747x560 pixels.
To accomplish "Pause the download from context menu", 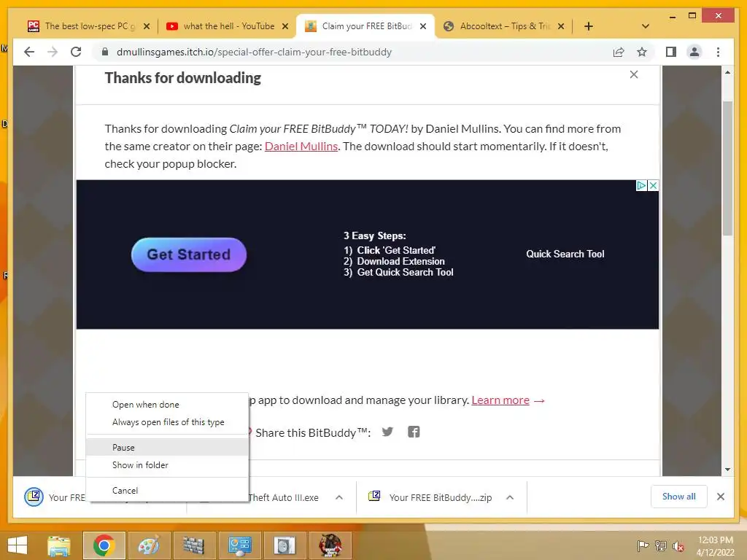I will tap(167, 447).
